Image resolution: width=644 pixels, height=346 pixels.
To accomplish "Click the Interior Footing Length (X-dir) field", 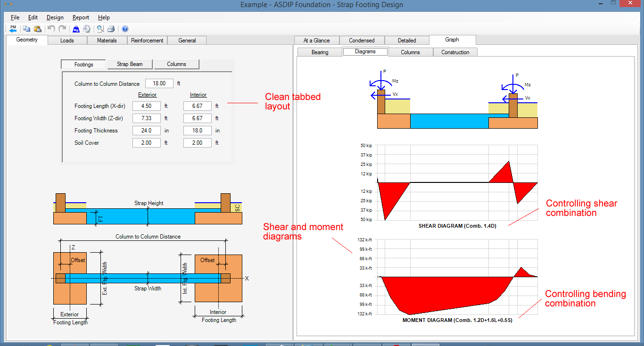I will pos(198,106).
